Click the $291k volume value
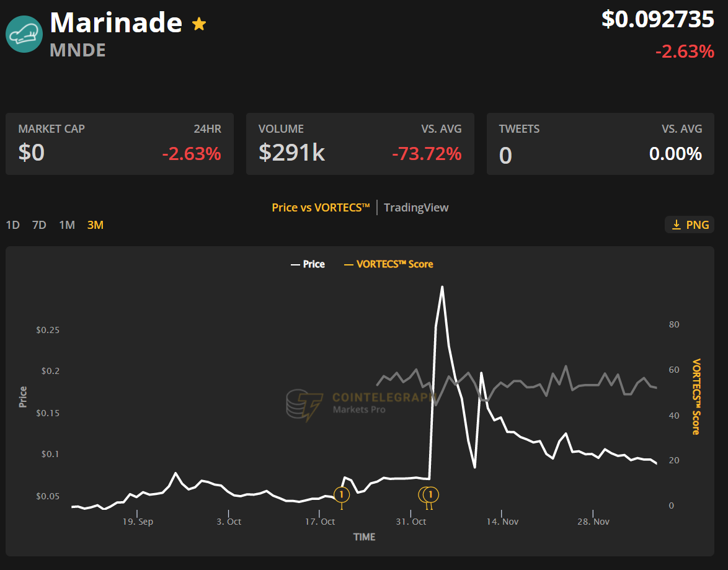The width and height of the screenshot is (728, 570). pyautogui.click(x=291, y=153)
